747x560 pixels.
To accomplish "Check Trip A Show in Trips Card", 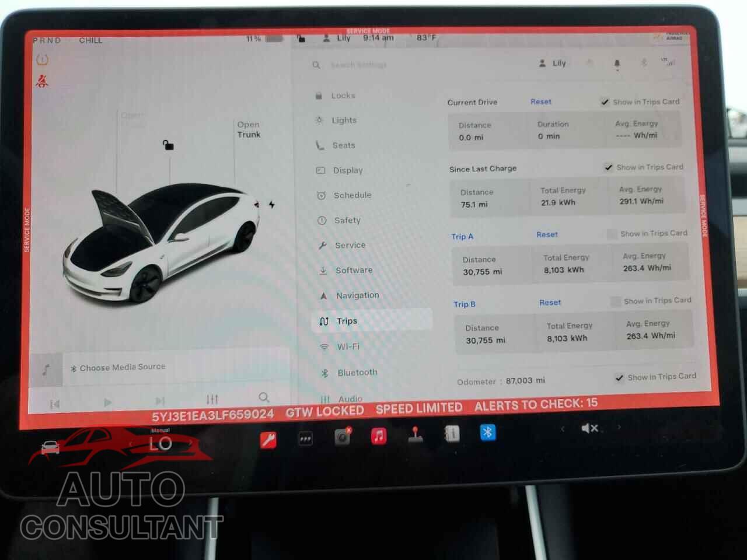I will (x=612, y=234).
